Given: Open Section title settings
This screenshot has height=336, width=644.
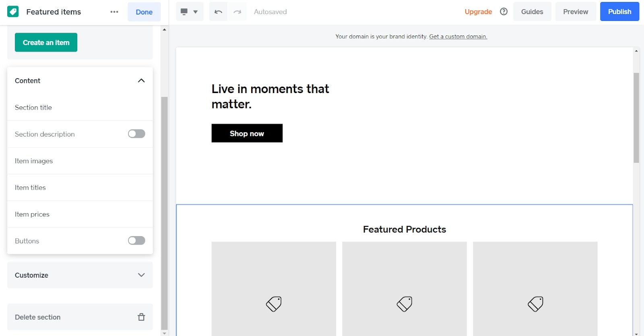Looking at the screenshot, I should tap(80, 108).
